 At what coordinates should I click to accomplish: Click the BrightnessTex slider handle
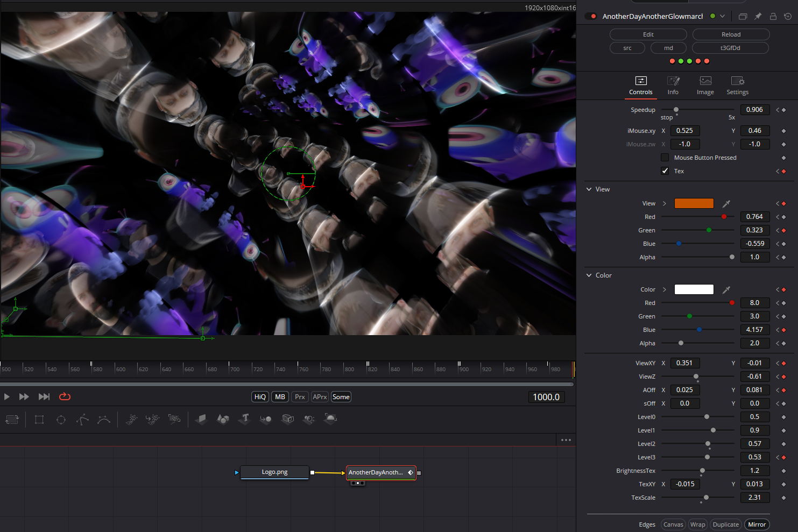point(702,471)
